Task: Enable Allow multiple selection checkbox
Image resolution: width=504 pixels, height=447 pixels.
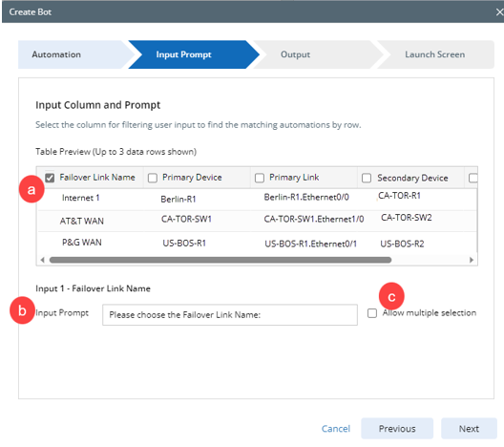Action: pyautogui.click(x=372, y=313)
